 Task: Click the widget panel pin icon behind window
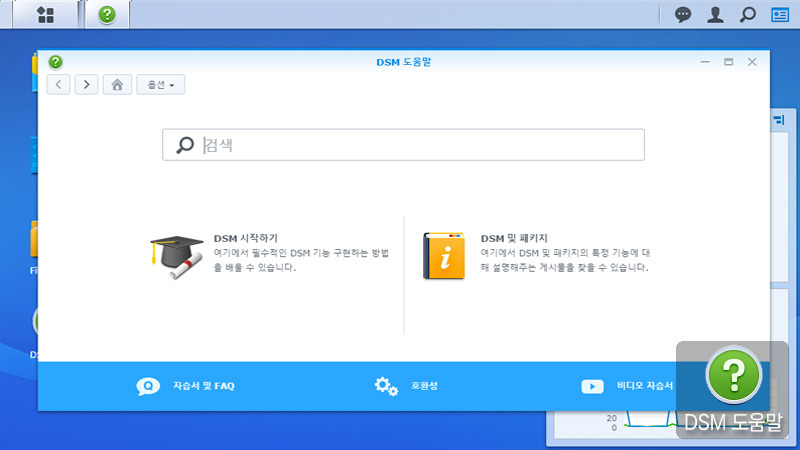point(779,120)
